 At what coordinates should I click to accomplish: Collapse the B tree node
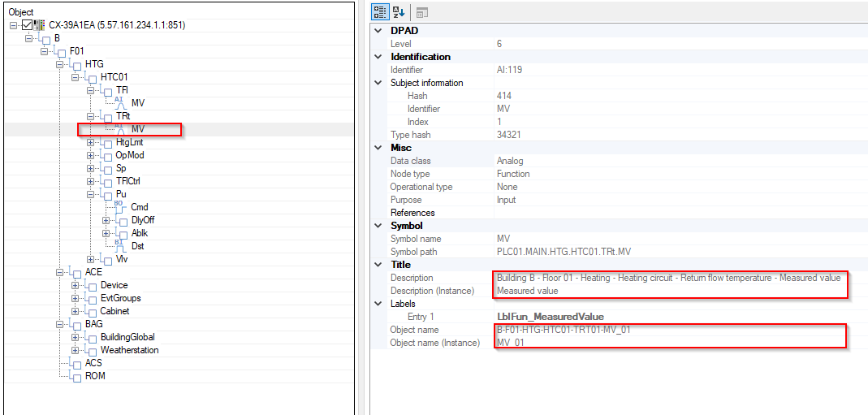[28, 38]
